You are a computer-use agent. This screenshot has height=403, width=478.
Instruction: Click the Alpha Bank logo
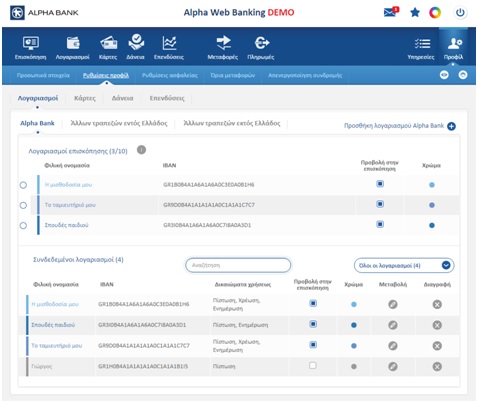[x=45, y=13]
